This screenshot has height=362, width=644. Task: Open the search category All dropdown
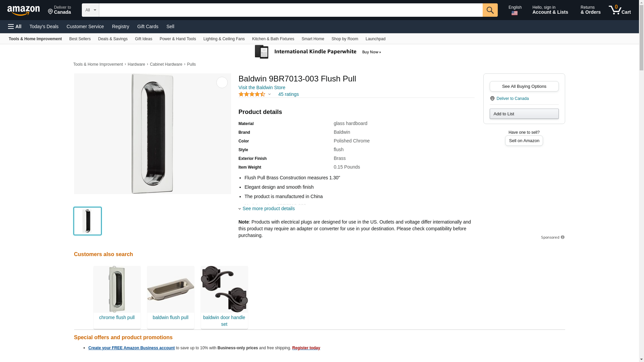[x=90, y=10]
